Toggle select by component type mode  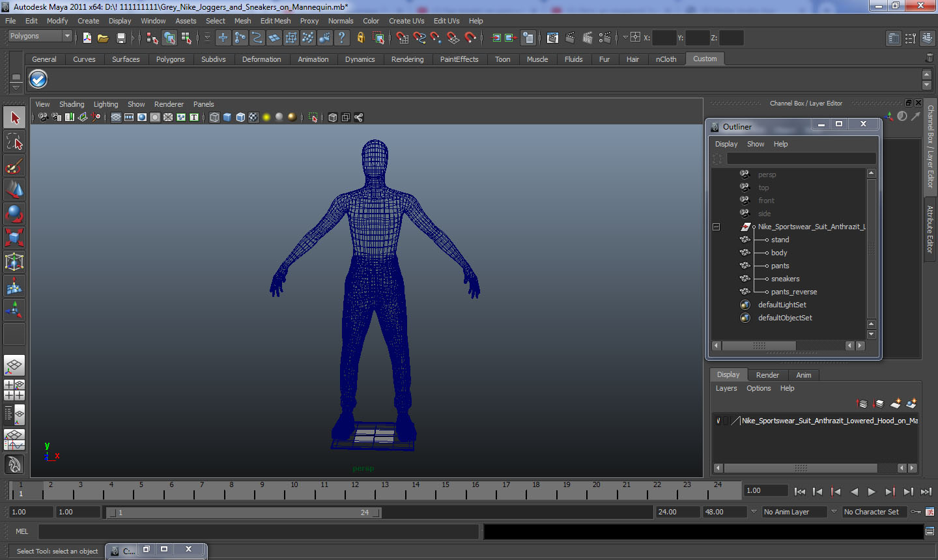(186, 38)
